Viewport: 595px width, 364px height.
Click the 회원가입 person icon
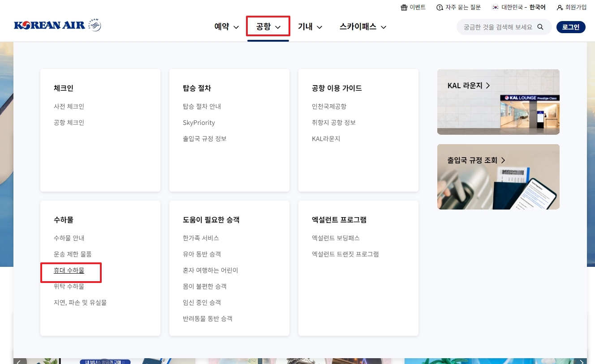tap(559, 7)
